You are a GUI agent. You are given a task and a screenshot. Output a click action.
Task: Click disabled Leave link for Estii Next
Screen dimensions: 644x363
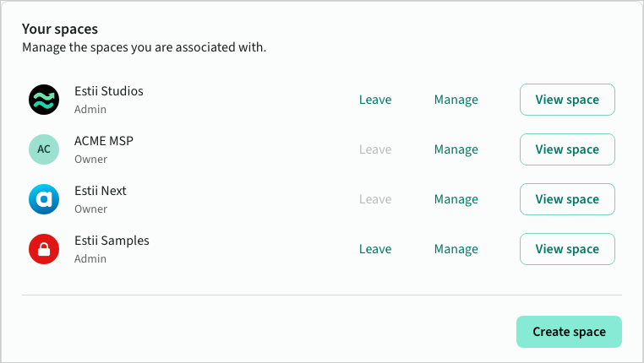click(x=375, y=199)
